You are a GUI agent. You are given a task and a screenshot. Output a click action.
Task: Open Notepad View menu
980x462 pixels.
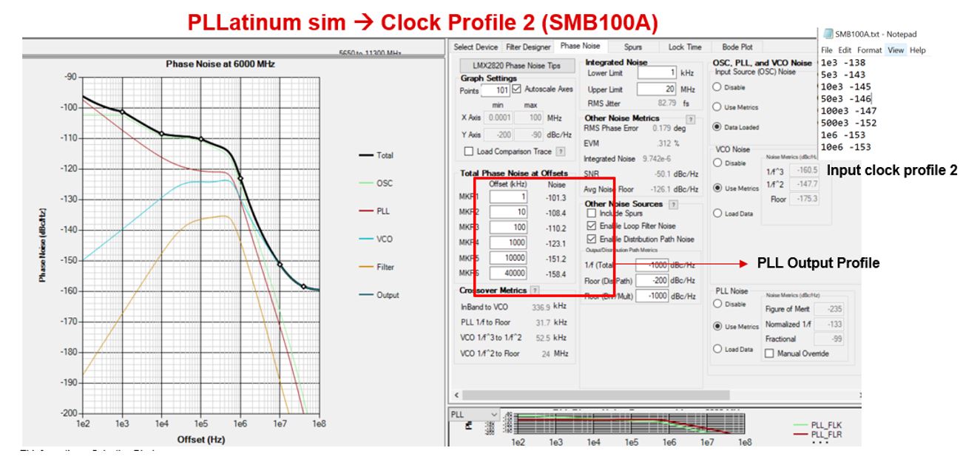point(896,50)
